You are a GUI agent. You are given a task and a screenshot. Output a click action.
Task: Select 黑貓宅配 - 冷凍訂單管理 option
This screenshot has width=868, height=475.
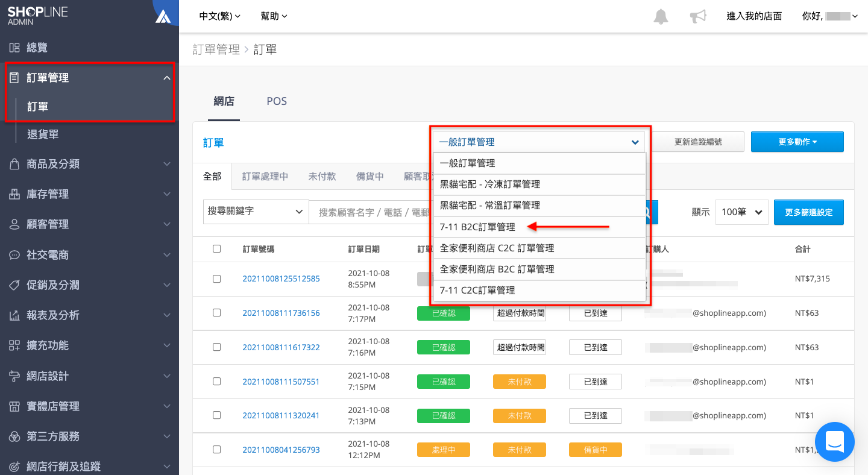(x=539, y=184)
